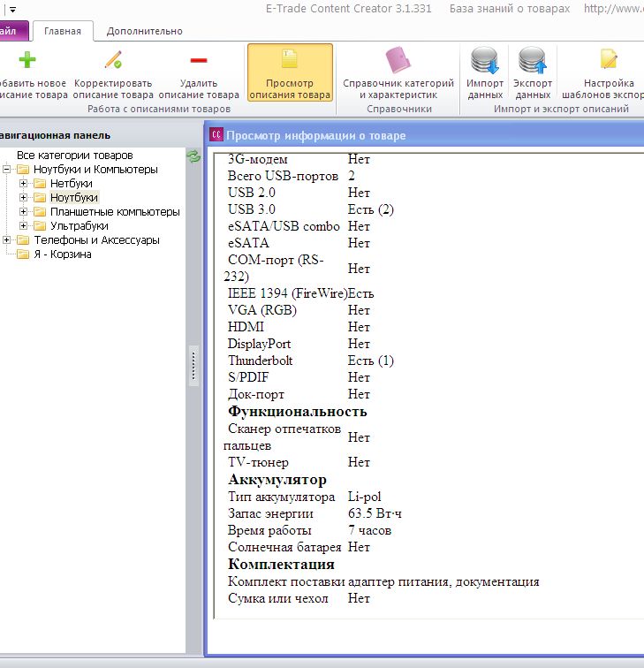Open Настройка шаблонов экспорта notepad icon
This screenshot has width=644, height=668.
(609, 60)
